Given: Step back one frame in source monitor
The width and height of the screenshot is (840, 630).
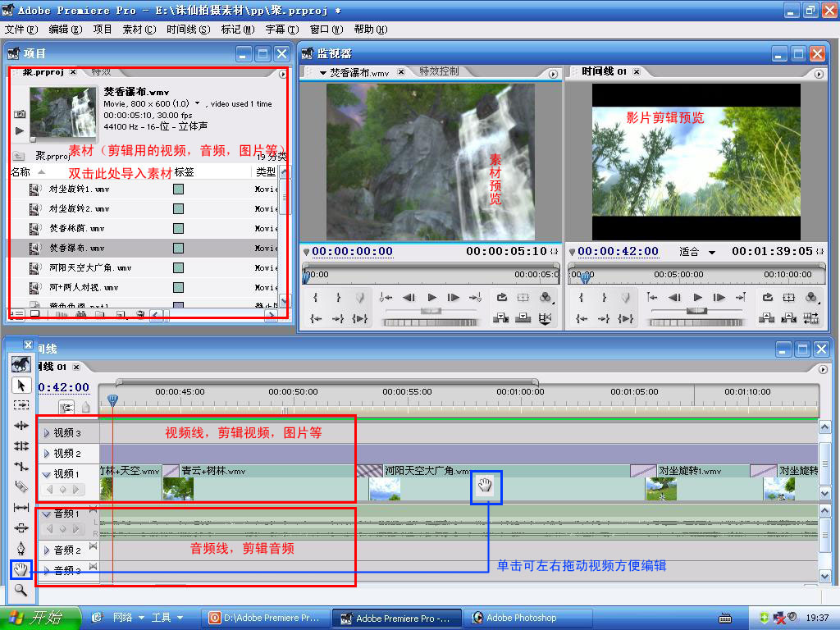Looking at the screenshot, I should (409, 297).
